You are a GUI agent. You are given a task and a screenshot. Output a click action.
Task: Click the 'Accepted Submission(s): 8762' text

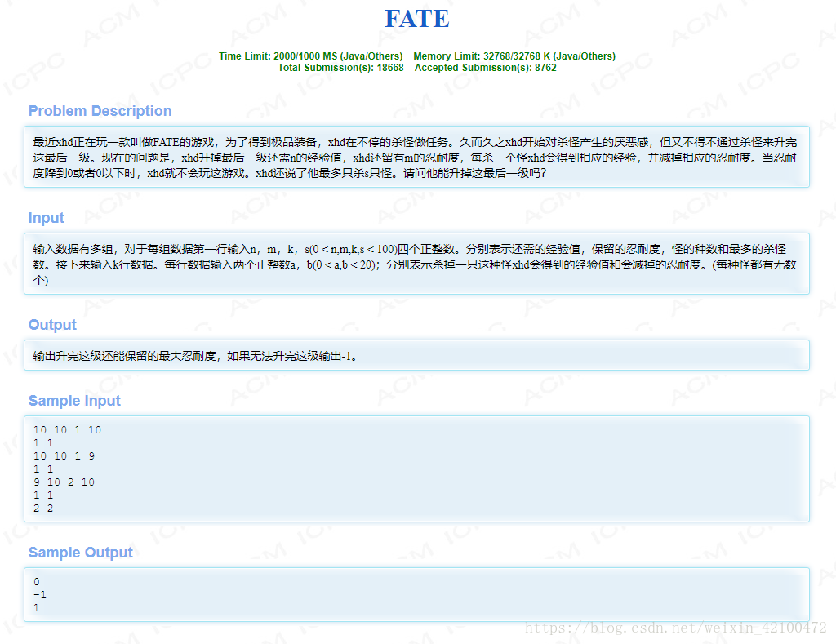(x=485, y=68)
